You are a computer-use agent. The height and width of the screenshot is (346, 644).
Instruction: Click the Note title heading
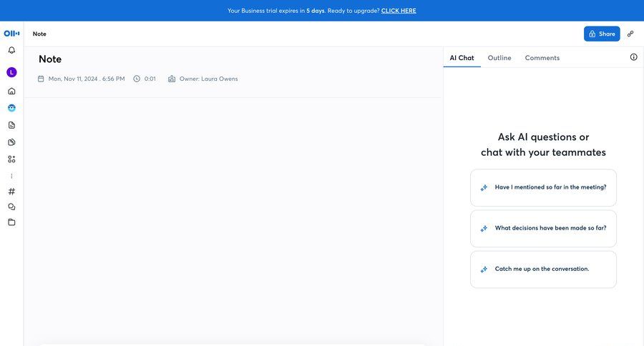tap(50, 59)
